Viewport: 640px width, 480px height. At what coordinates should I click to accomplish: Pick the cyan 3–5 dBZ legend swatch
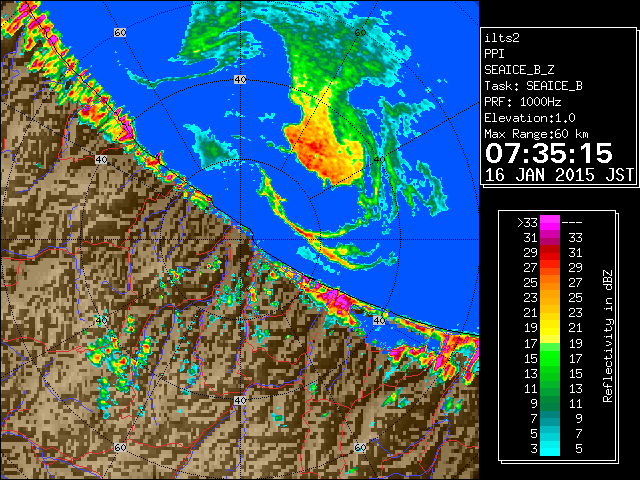coord(550,448)
